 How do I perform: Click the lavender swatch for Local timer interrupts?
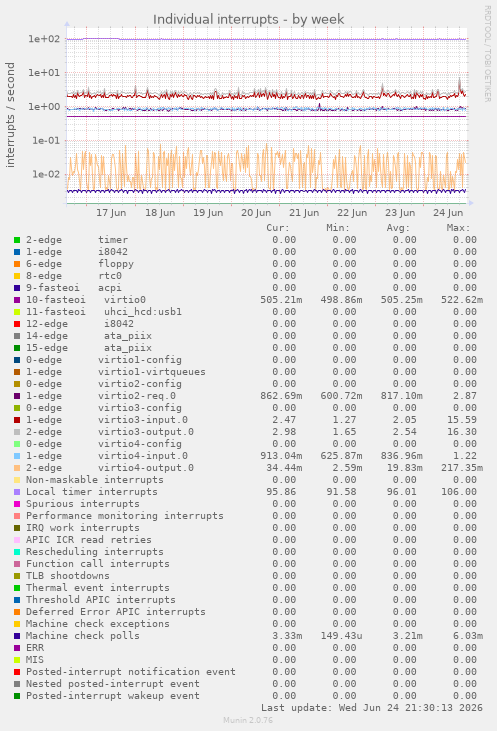(x=17, y=492)
